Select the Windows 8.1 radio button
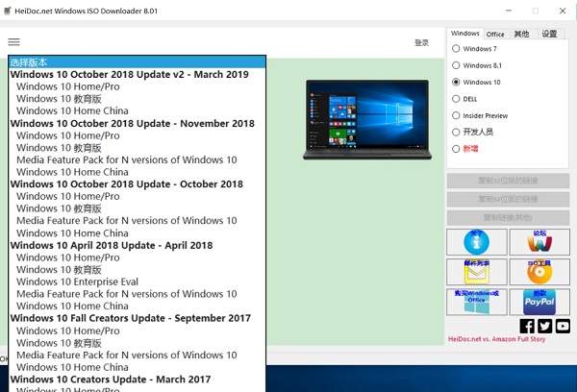 click(456, 65)
